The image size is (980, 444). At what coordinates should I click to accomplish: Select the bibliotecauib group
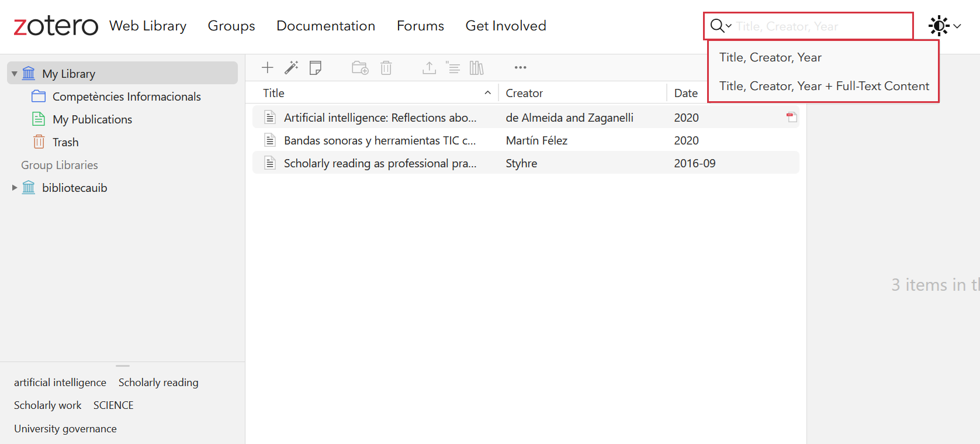pos(122,187)
